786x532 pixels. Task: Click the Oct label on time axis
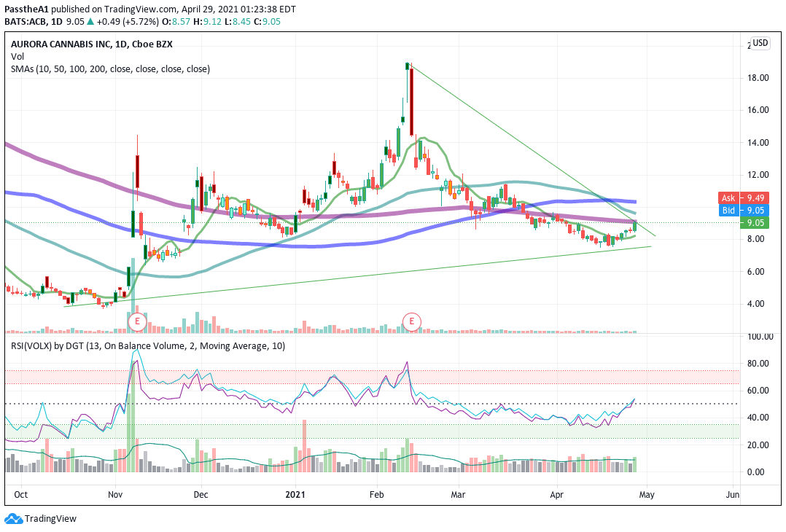21,495
